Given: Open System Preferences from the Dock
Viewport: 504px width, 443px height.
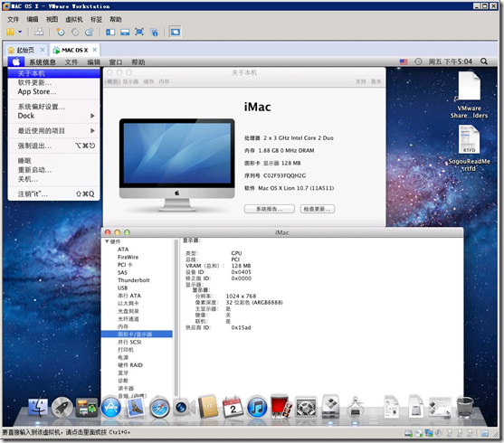Looking at the screenshot, I should point(306,408).
